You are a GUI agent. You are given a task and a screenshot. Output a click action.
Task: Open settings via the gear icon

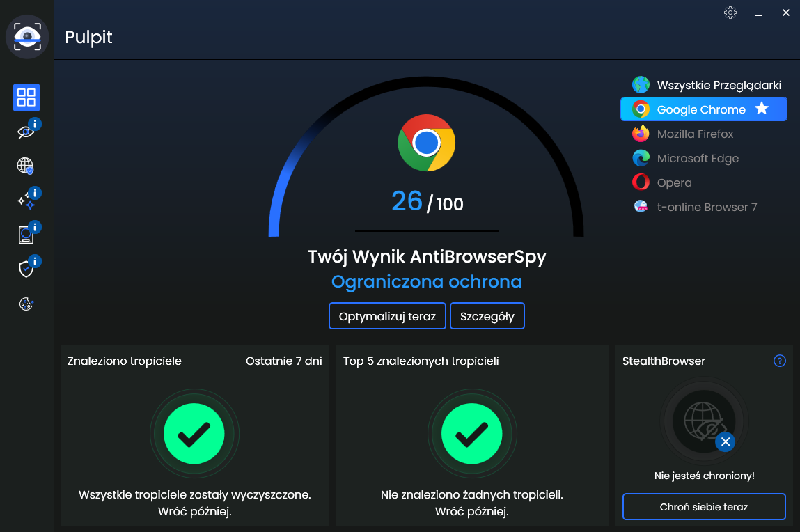click(730, 13)
